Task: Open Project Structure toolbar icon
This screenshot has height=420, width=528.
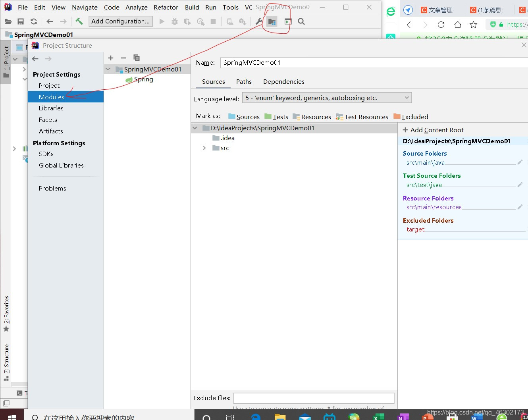Action: (272, 21)
